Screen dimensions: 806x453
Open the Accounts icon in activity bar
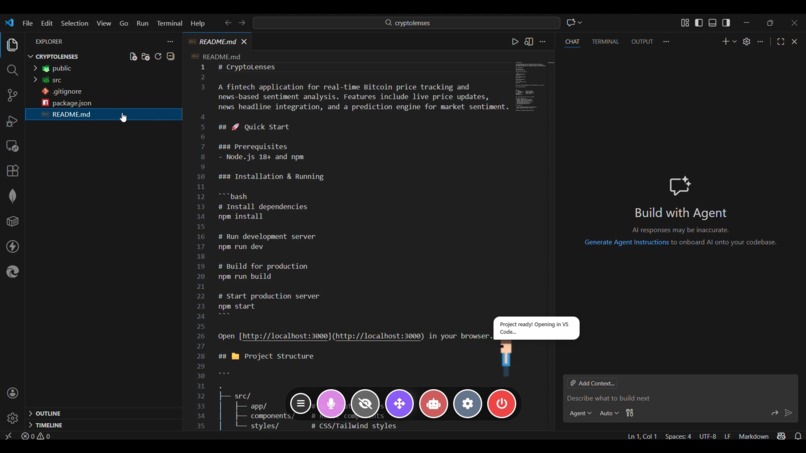pos(12,393)
